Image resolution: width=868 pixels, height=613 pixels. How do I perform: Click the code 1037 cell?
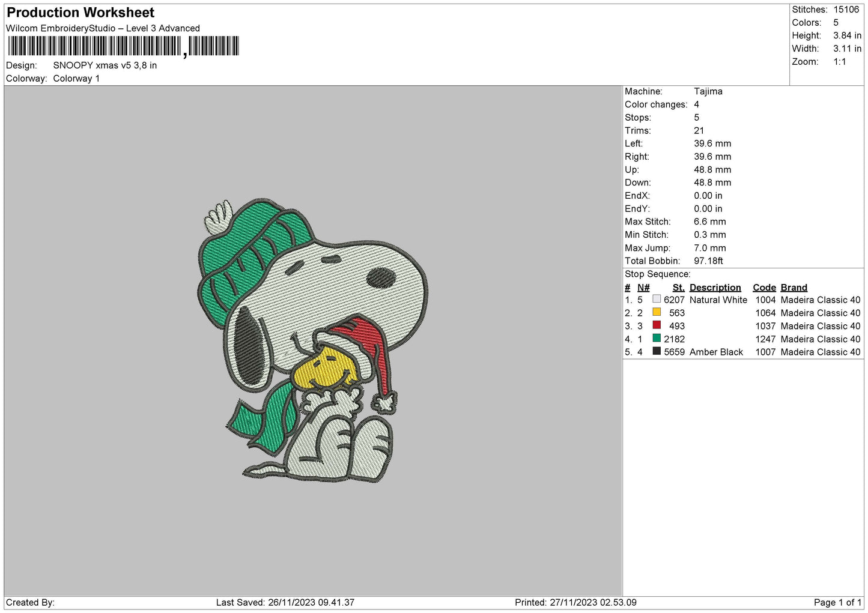pyautogui.click(x=765, y=326)
